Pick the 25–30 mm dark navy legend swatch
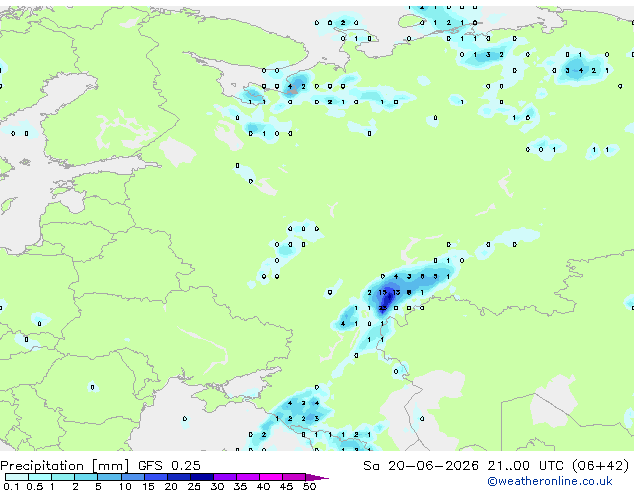 tap(202, 477)
